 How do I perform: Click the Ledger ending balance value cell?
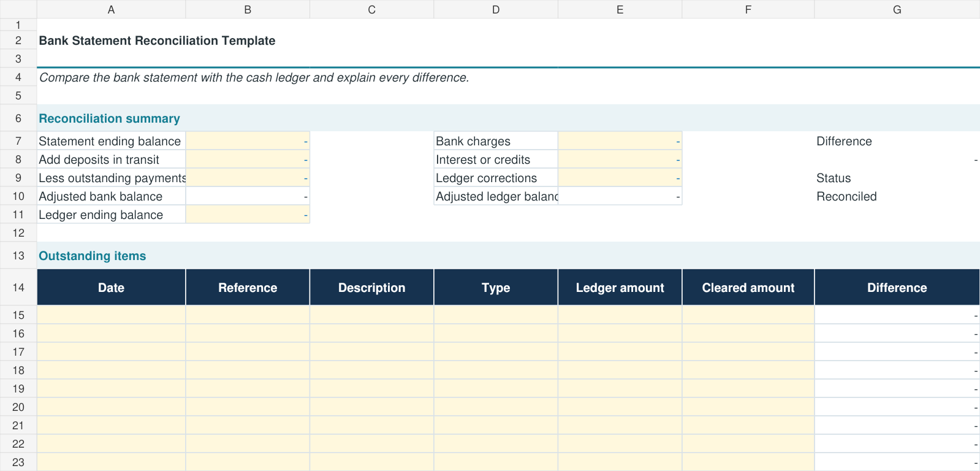[x=248, y=215]
